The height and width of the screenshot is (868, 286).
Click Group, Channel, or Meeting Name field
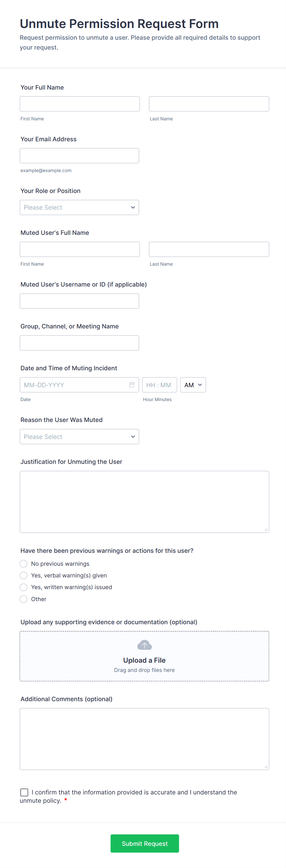[x=79, y=343]
